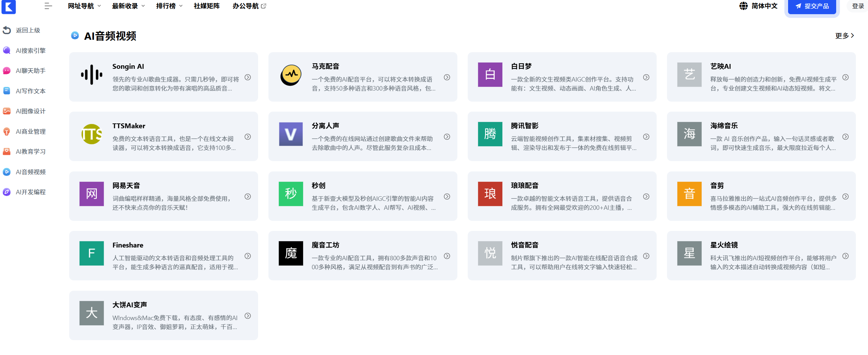
Task: Open the 网易天音 title link
Action: pos(126,186)
